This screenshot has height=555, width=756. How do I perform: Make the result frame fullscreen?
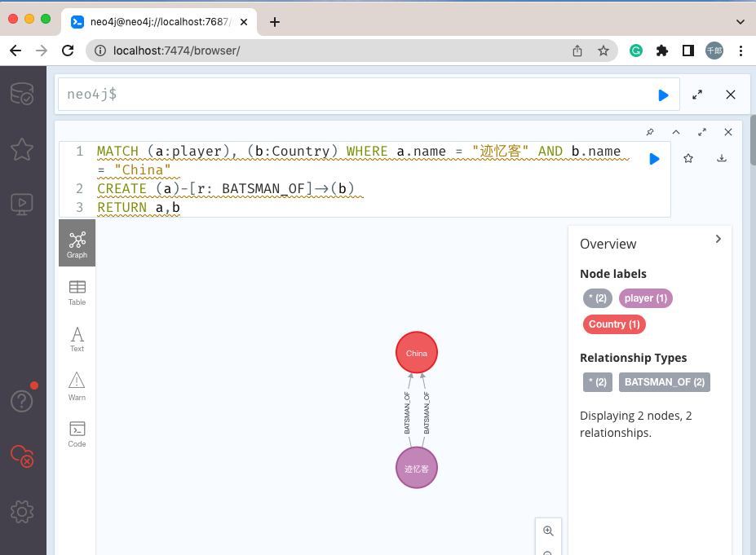tap(702, 132)
